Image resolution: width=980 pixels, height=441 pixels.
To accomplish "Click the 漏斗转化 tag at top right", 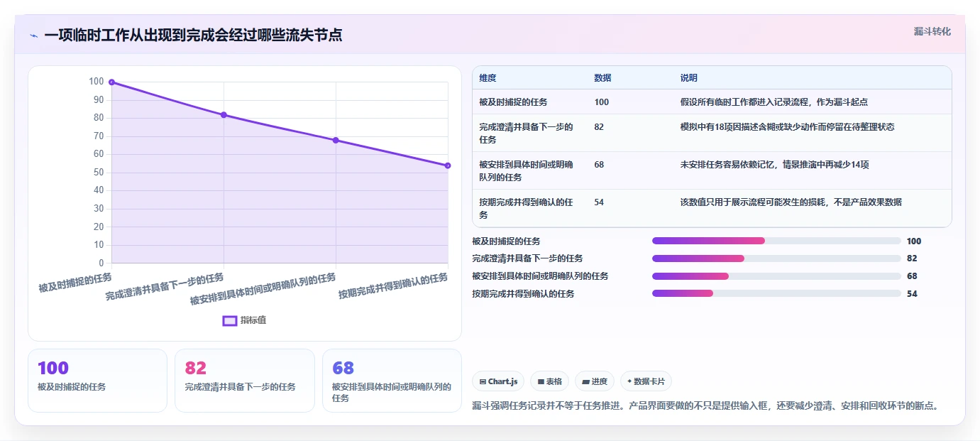I will click(932, 31).
